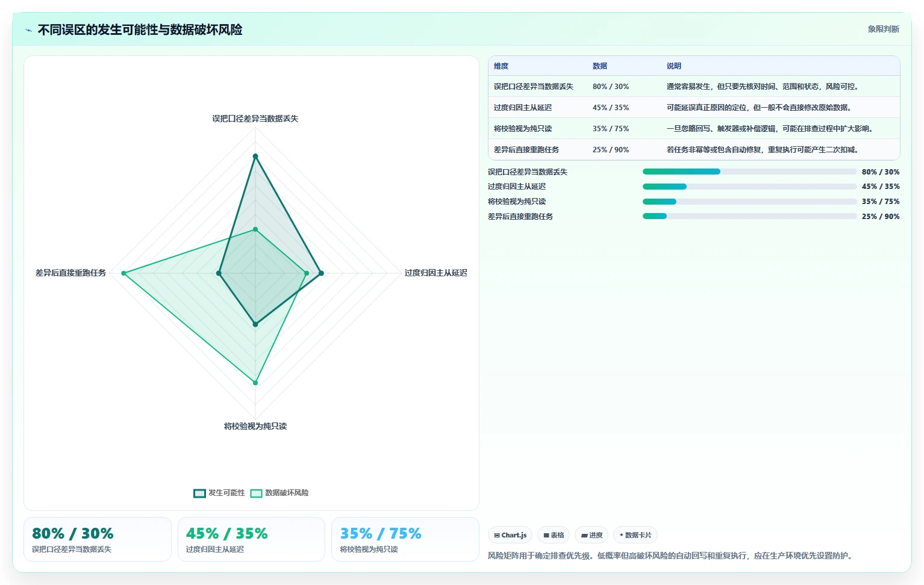Click the description starting 可能延误真正原因
The width and height of the screenshot is (924, 585).
coord(759,108)
